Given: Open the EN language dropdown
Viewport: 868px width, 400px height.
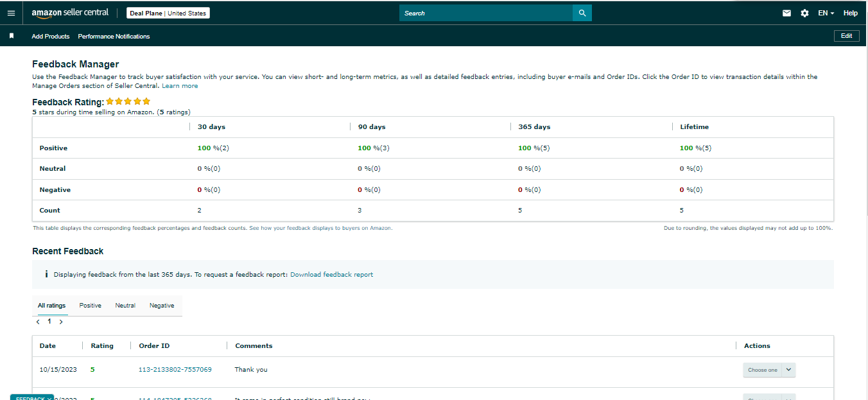Looking at the screenshot, I should [826, 13].
